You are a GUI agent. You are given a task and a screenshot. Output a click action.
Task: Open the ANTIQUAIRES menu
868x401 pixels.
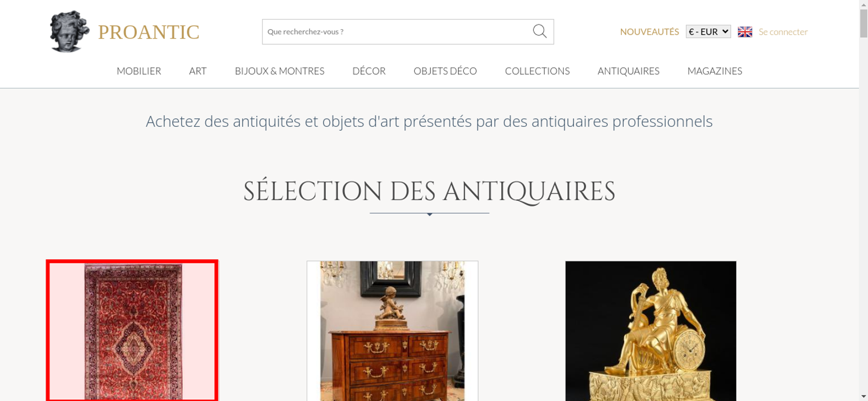click(628, 71)
